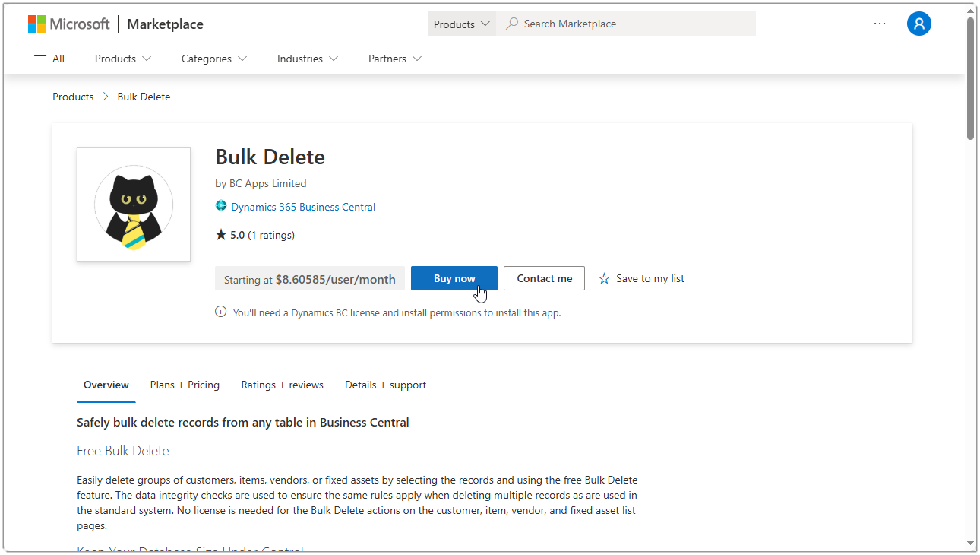Screen dimensions: 980x555
Task: Open the Dynamics 365 Business Central link
Action: 303,206
